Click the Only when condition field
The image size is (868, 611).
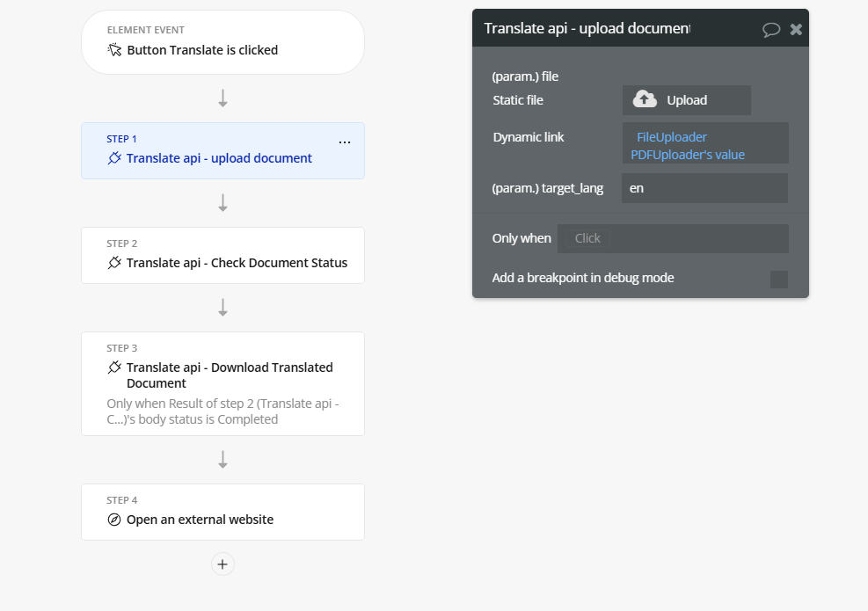673,238
